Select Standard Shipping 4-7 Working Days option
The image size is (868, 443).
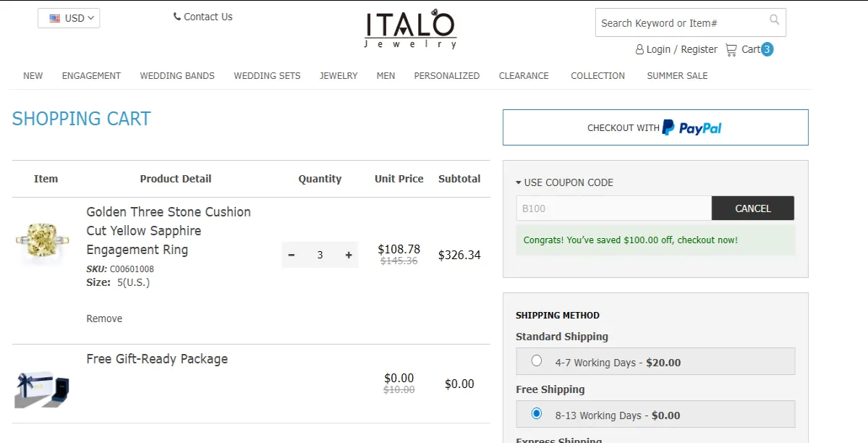536,360
